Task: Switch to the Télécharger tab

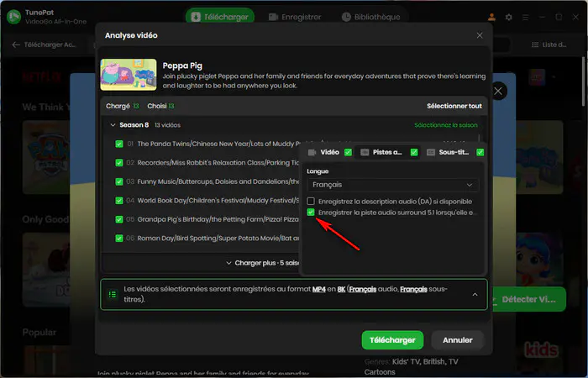Action: coord(220,17)
